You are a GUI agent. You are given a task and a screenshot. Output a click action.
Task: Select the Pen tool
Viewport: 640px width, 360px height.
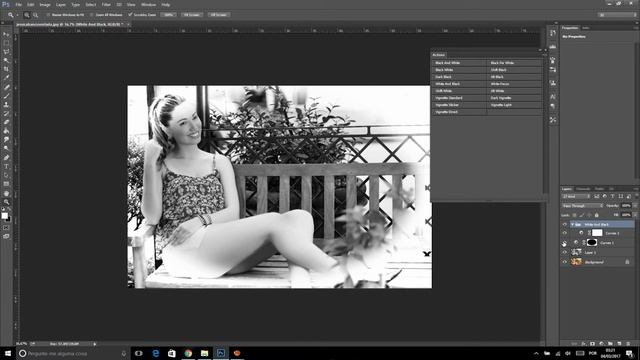(x=6, y=158)
